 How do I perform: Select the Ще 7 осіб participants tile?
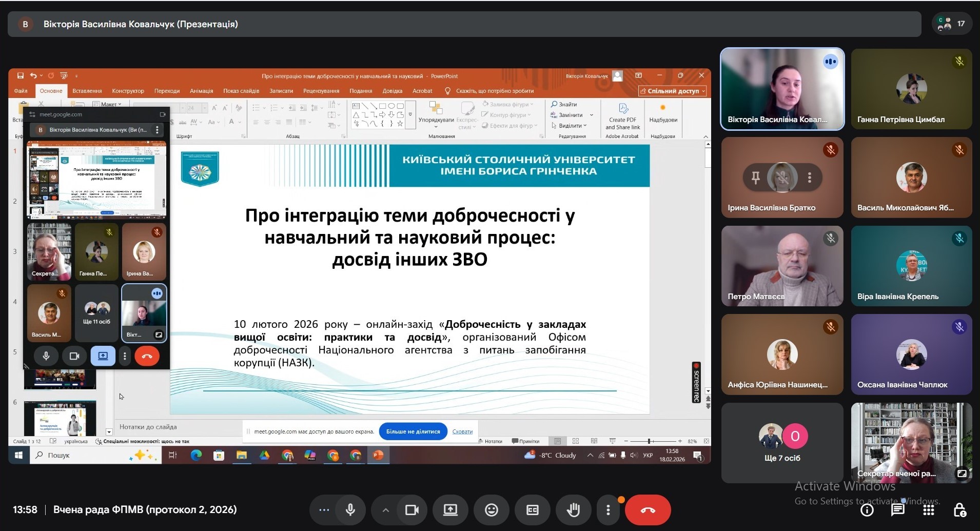(x=782, y=443)
